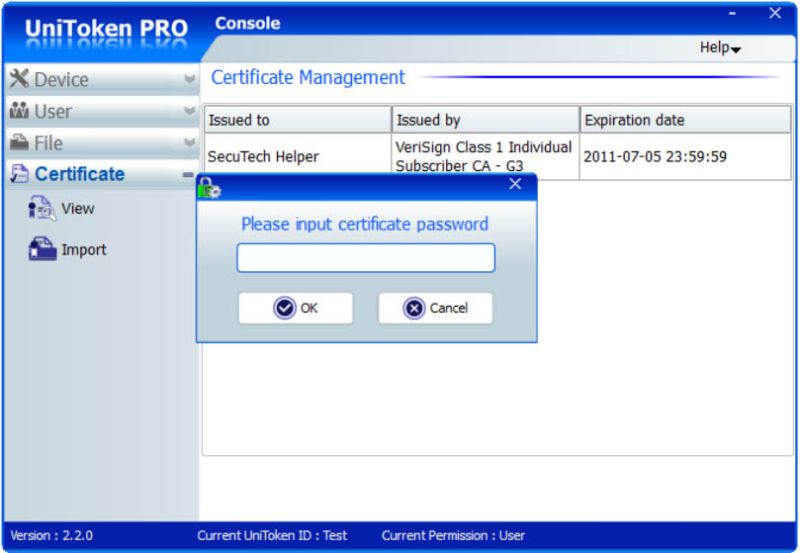800x553 pixels.
Task: Click the File folder icon
Action: point(19,142)
